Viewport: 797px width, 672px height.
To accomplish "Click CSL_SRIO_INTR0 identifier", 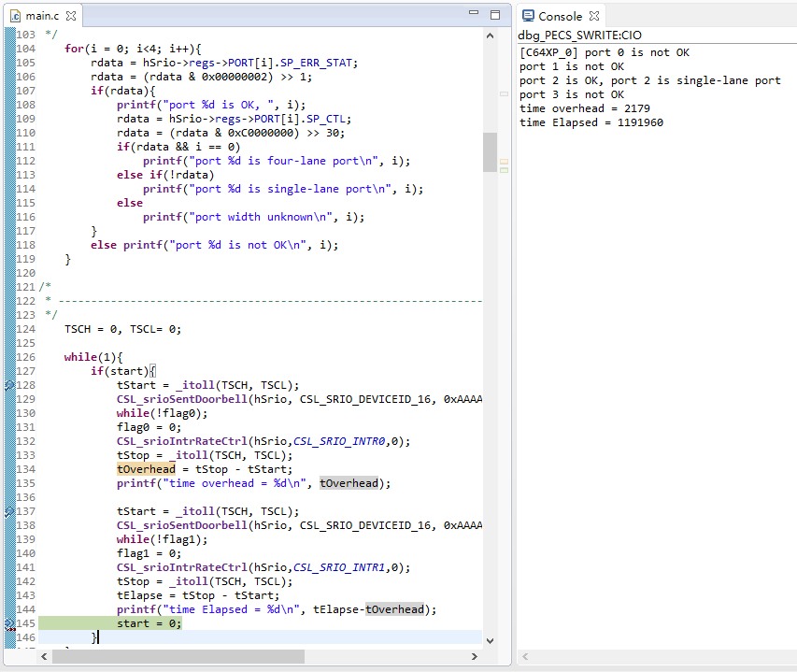I will click(339, 441).
